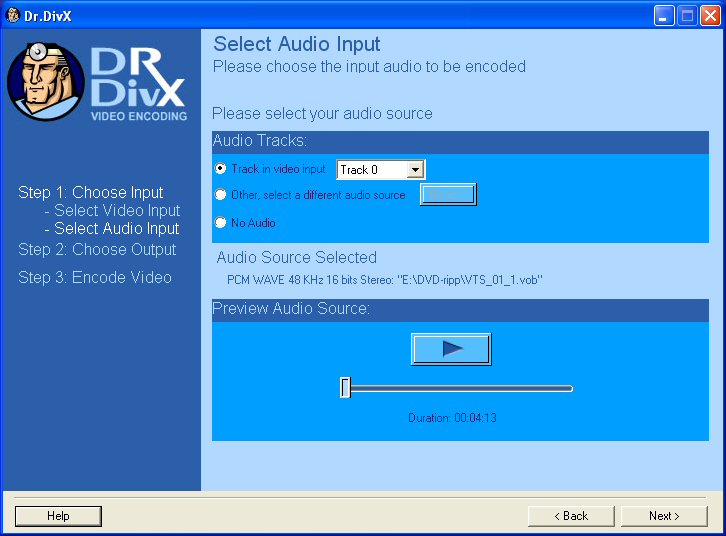Proceed with the 'Next >' button
Screen dimensions: 726x536
pyautogui.click(x=664, y=516)
